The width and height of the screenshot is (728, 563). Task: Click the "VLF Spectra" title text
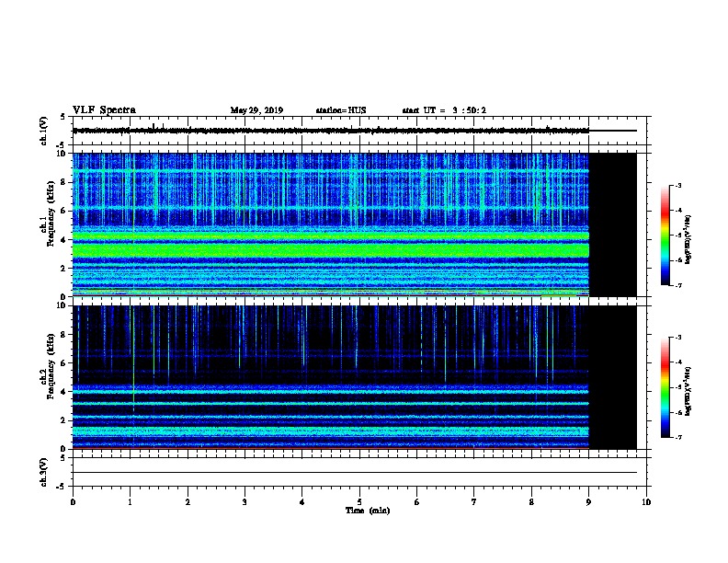point(104,110)
